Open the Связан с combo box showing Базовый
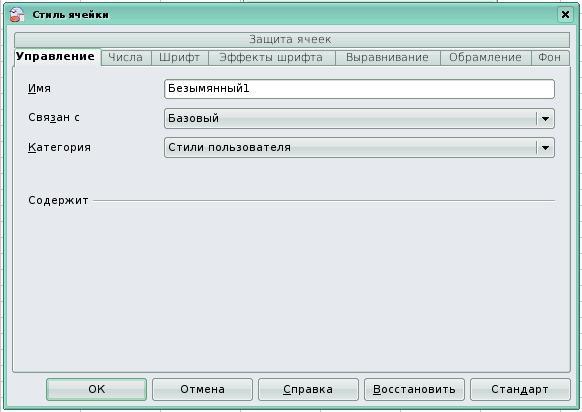The width and height of the screenshot is (582, 412). pos(359,119)
